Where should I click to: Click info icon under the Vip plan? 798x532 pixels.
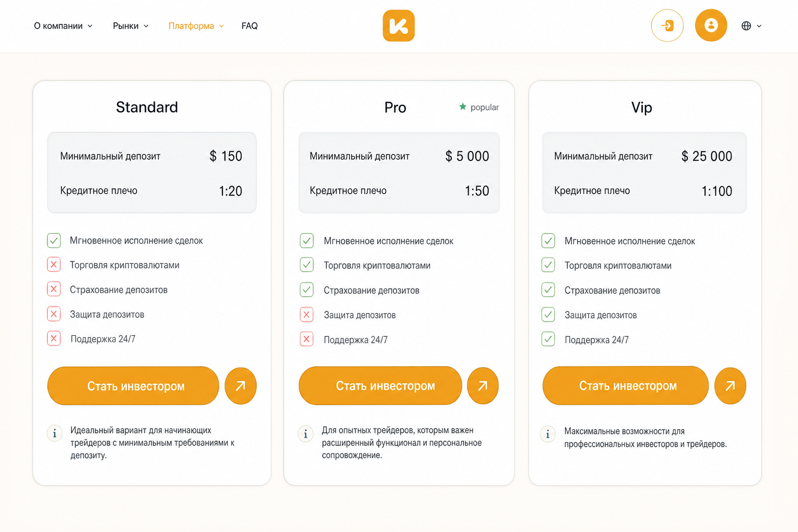pyautogui.click(x=548, y=434)
